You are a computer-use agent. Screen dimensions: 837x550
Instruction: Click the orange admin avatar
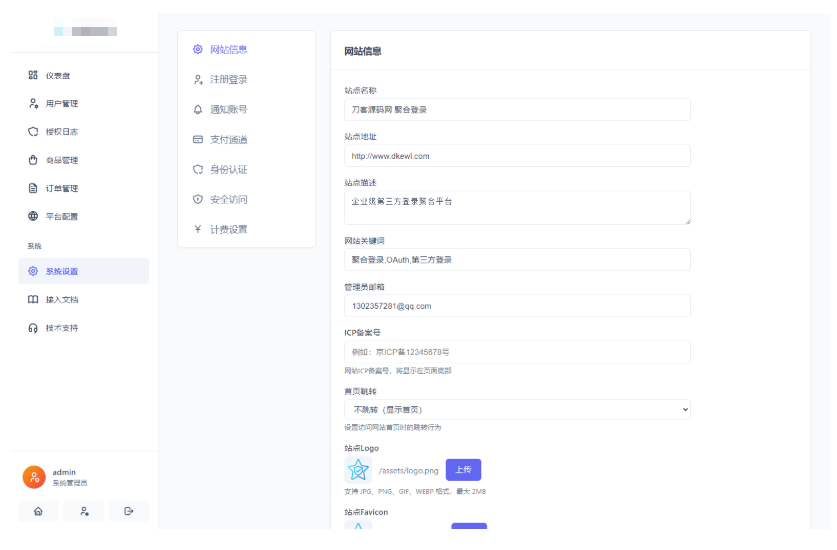tap(34, 477)
